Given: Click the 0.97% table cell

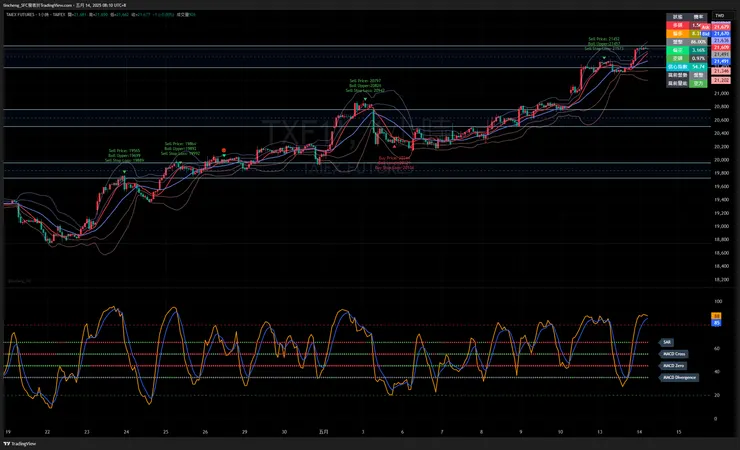Looking at the screenshot, I should (698, 58).
